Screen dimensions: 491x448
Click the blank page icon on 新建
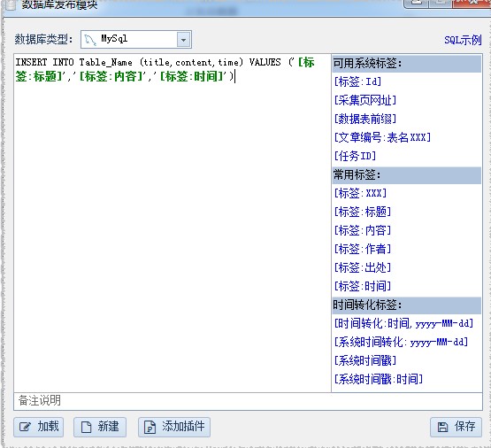(x=86, y=427)
